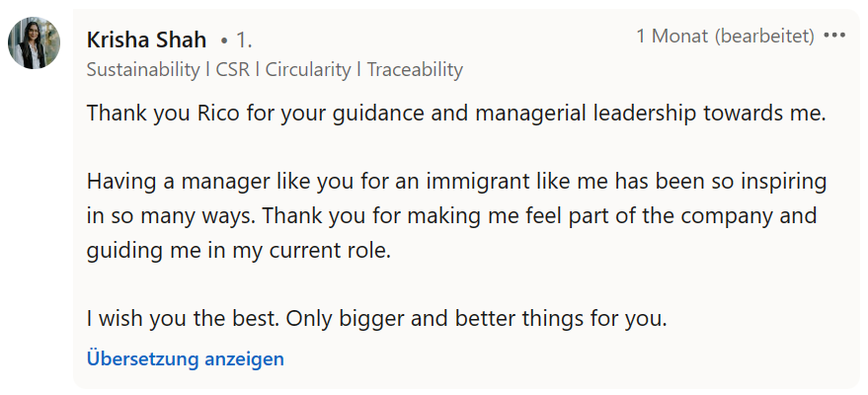868x395 pixels.
Task: Click the 1. connection degree badge
Action: click(244, 40)
